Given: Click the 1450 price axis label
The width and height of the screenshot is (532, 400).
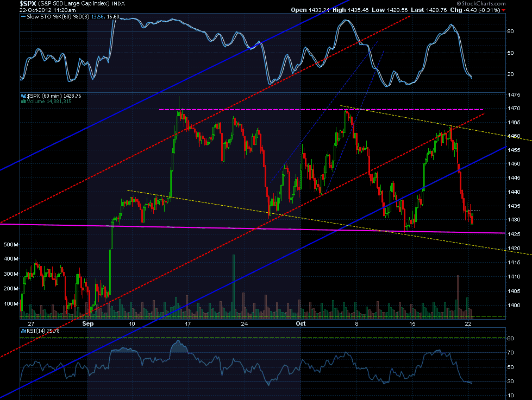Looking at the screenshot, I should (x=514, y=164).
